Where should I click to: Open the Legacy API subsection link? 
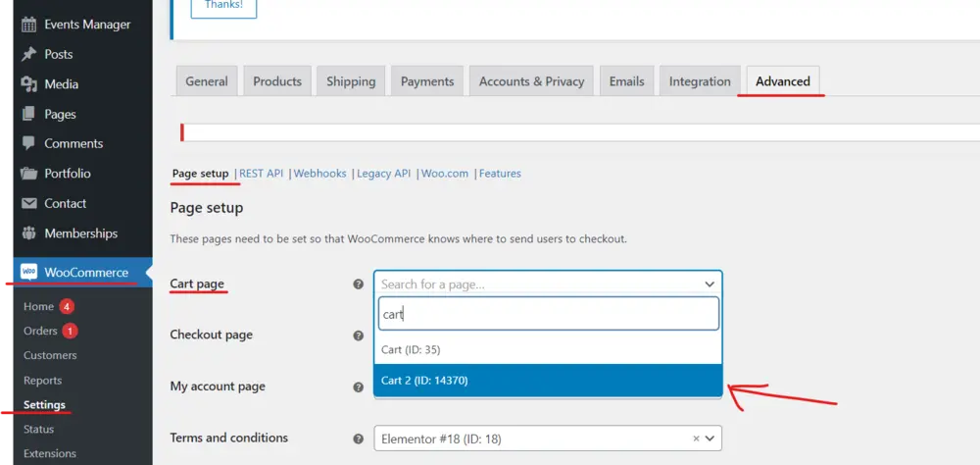pos(384,174)
